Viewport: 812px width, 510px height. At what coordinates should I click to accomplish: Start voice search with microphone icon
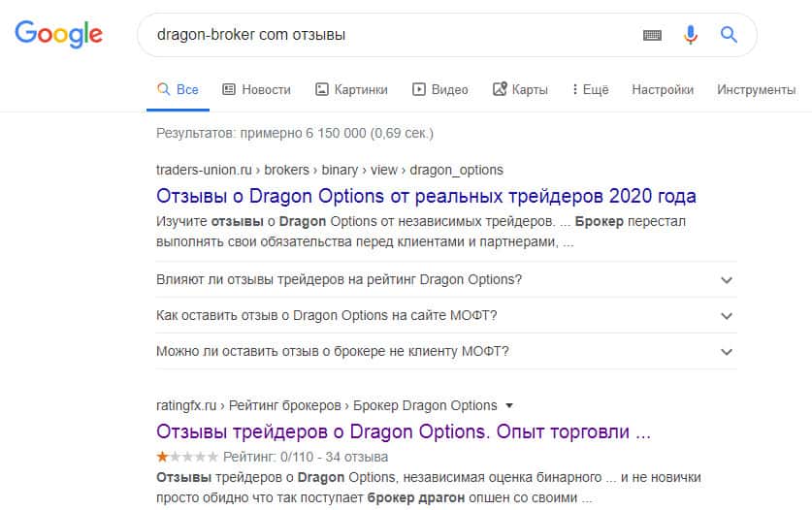coord(691,35)
